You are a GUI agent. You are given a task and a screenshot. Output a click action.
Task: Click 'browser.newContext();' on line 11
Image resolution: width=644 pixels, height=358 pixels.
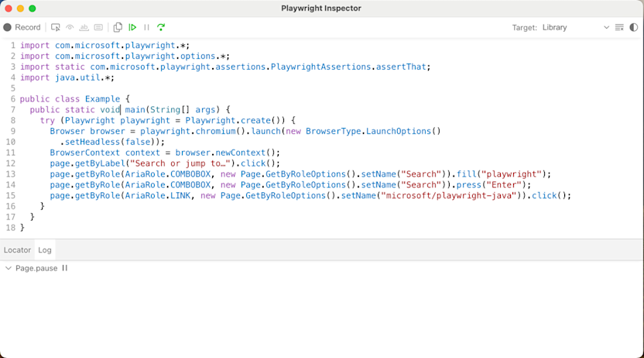tap(228, 153)
